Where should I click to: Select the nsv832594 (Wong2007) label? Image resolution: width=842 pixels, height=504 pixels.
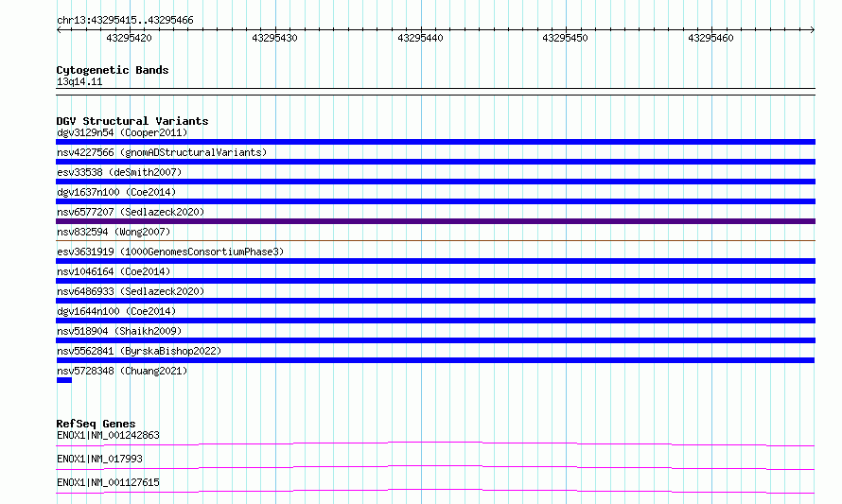tap(114, 232)
